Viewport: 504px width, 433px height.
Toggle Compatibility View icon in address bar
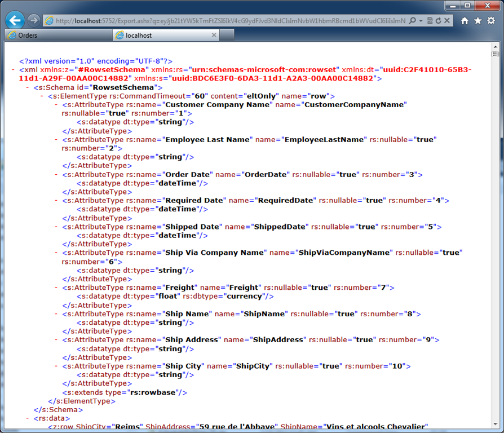coord(430,20)
